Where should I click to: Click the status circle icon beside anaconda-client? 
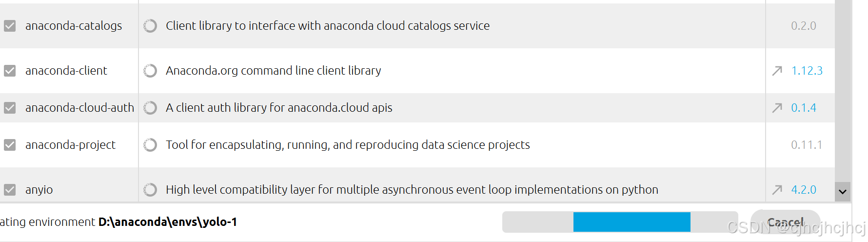[x=150, y=71]
